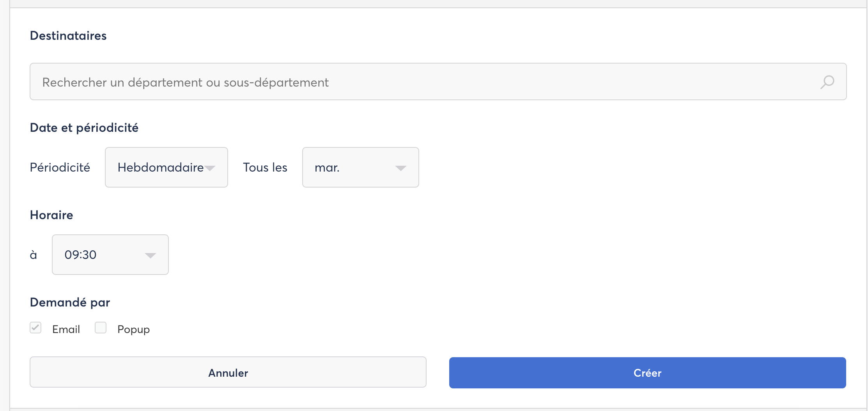
Task: Toggle the Email checkbox
Action: click(35, 328)
